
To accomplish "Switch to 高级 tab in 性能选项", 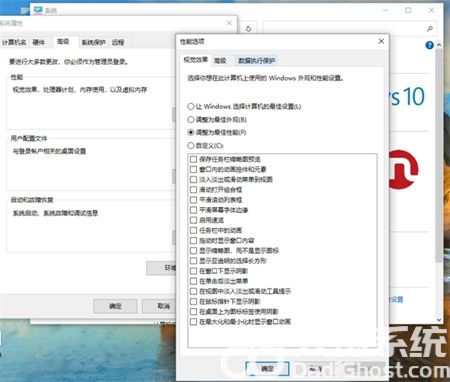I will click(x=220, y=60).
